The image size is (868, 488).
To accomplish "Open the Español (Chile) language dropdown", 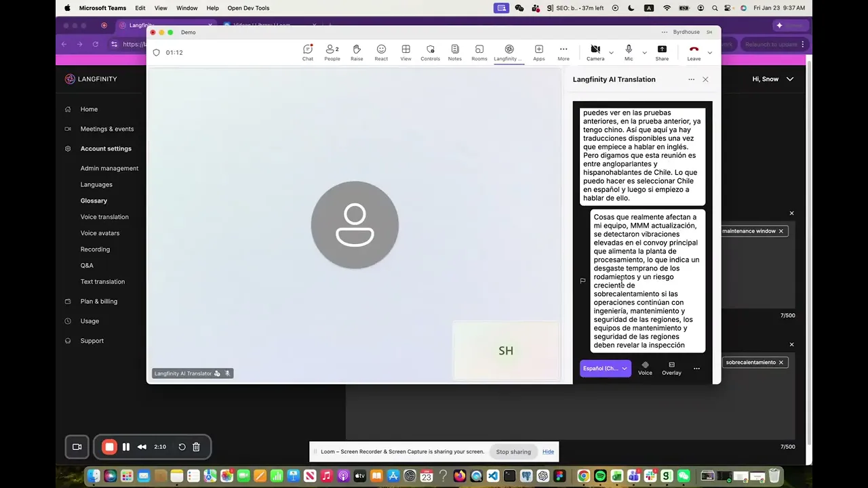I will tap(606, 369).
